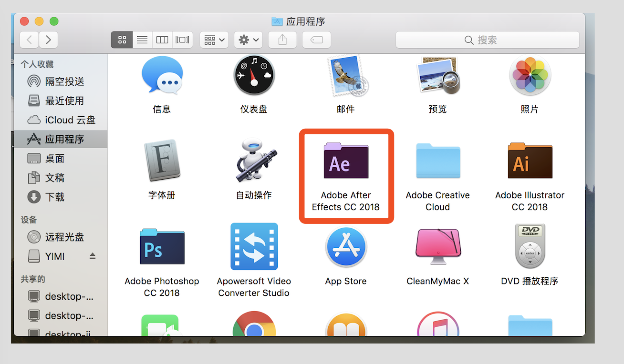Screen dimensions: 624x364
Task: Select the 字体册 Font Book icon
Action: click(x=162, y=160)
